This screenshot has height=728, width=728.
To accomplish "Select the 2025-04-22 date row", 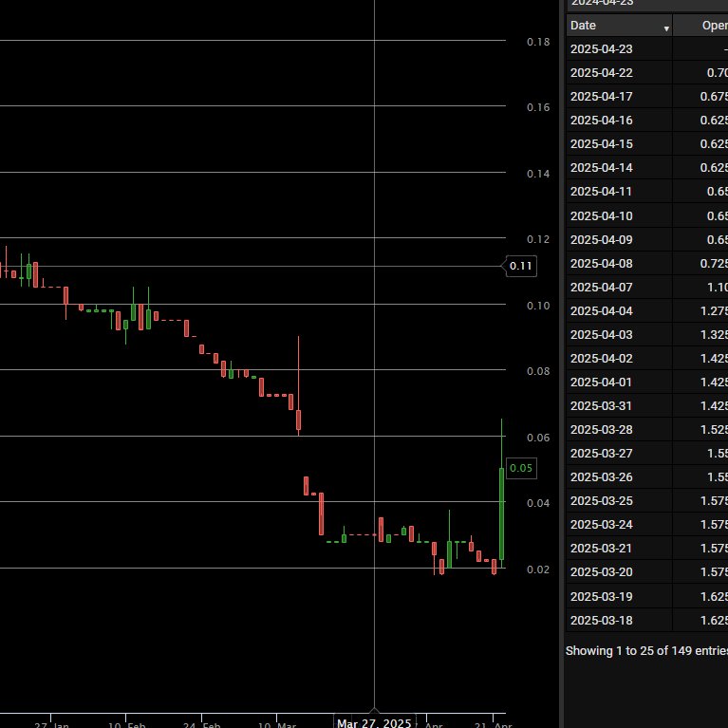I will click(647, 72).
